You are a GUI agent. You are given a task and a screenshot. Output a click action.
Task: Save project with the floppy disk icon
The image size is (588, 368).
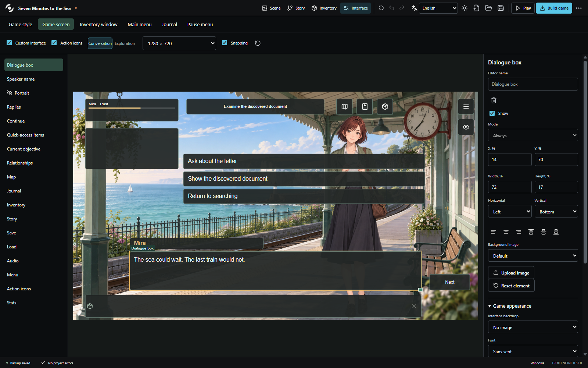[x=501, y=8]
